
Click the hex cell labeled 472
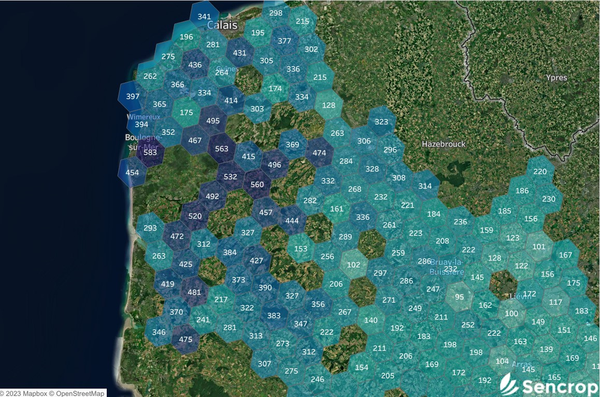coord(177,236)
